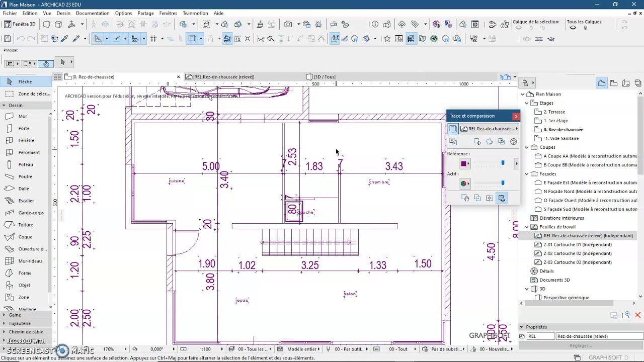This screenshot has width=644, height=362.
Task: Select A Coupe AA section
Action: (590, 156)
